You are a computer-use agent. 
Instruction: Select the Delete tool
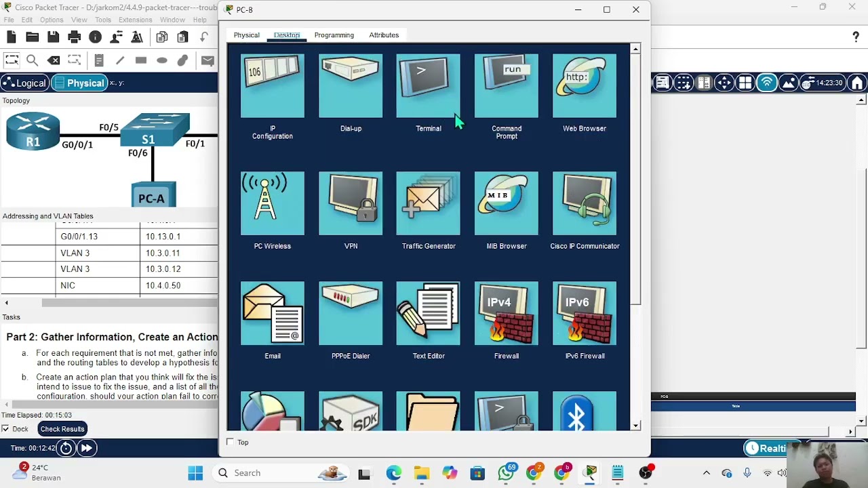(x=54, y=60)
